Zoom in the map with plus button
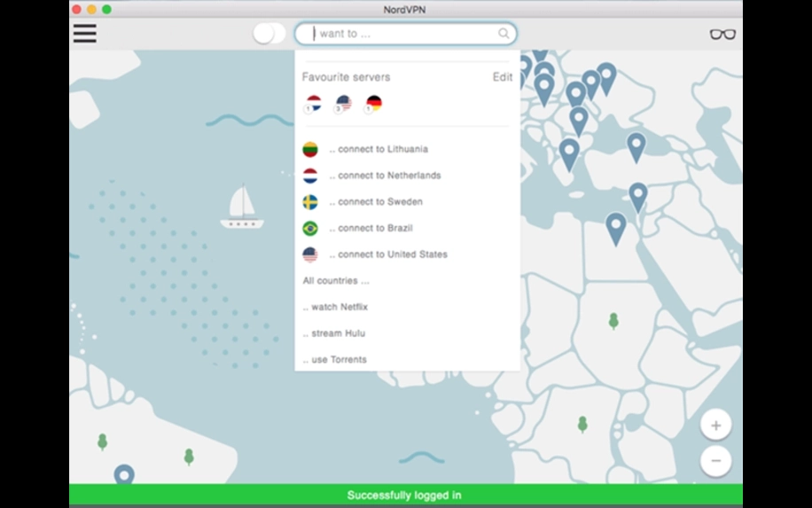 click(x=715, y=426)
